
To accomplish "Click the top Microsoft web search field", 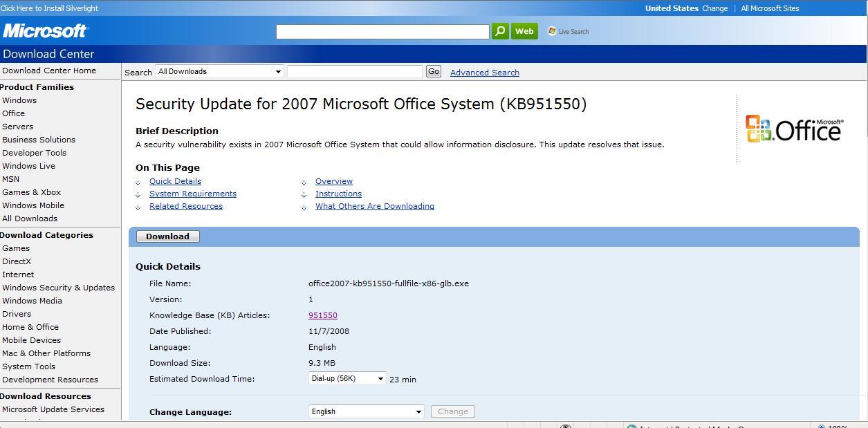I will [382, 32].
